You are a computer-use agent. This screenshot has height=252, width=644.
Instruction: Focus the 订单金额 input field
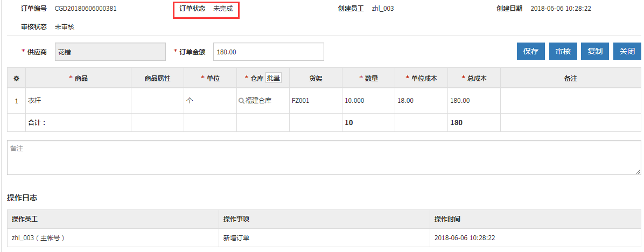tap(268, 52)
